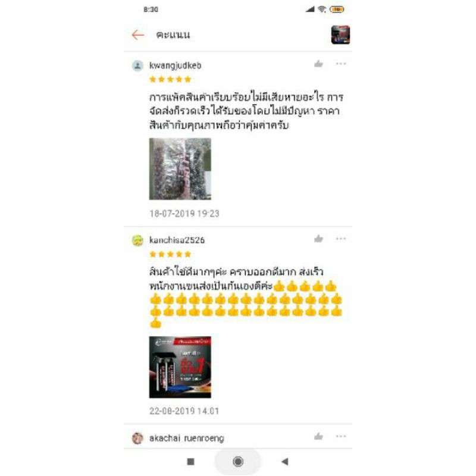Tap the Android back triangle button
476x476 pixels.
(x=285, y=462)
